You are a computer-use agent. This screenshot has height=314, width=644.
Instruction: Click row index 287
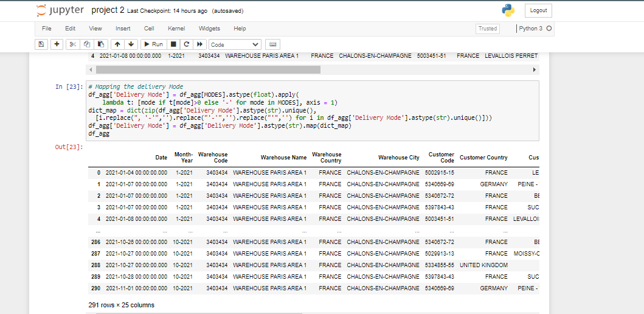pos(95,254)
